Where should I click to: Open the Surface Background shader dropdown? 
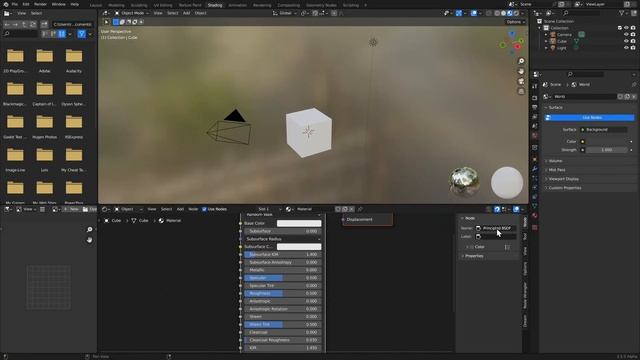click(604, 129)
